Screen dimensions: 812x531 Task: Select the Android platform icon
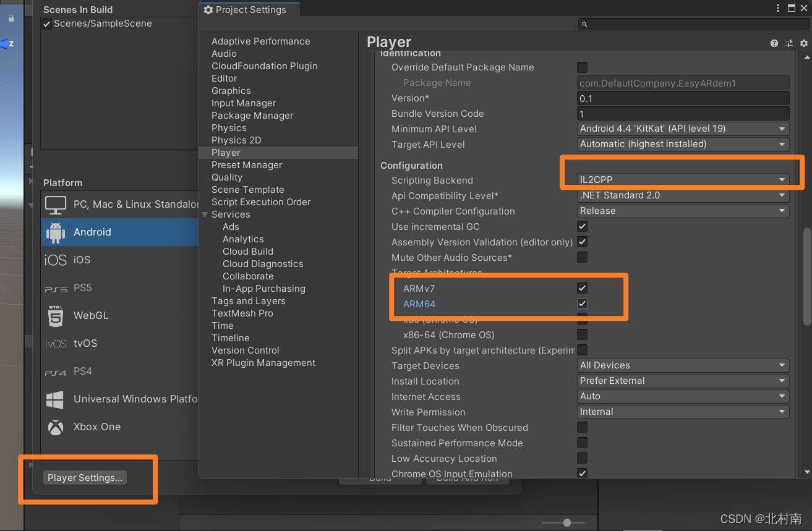56,232
